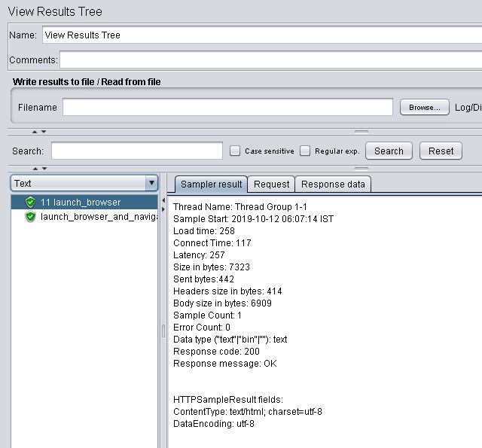
Task: Enable the Case sensitive checkbox
Action: [x=235, y=151]
